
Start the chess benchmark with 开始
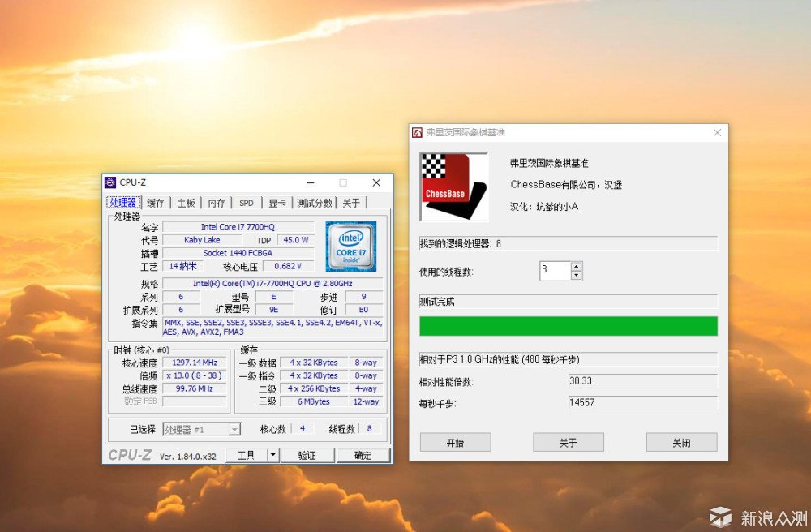coord(455,442)
